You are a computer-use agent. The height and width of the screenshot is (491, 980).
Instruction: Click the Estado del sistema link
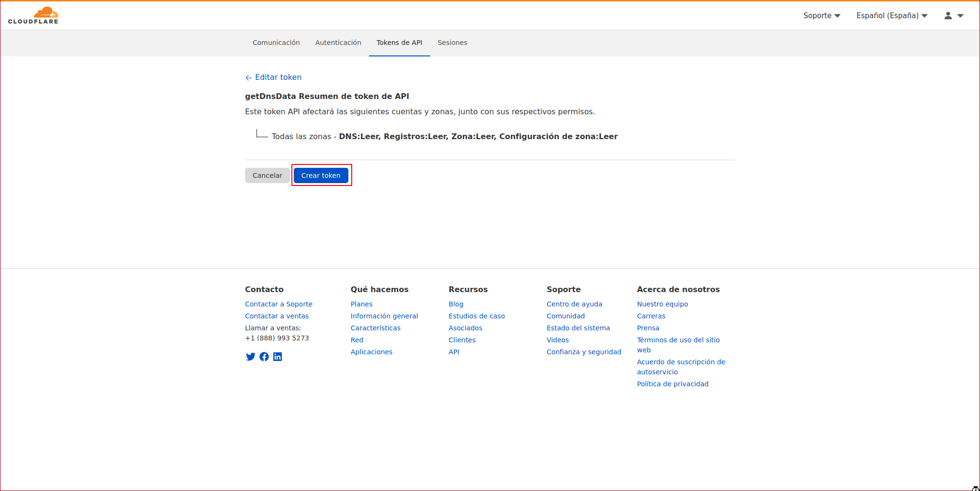pos(578,328)
